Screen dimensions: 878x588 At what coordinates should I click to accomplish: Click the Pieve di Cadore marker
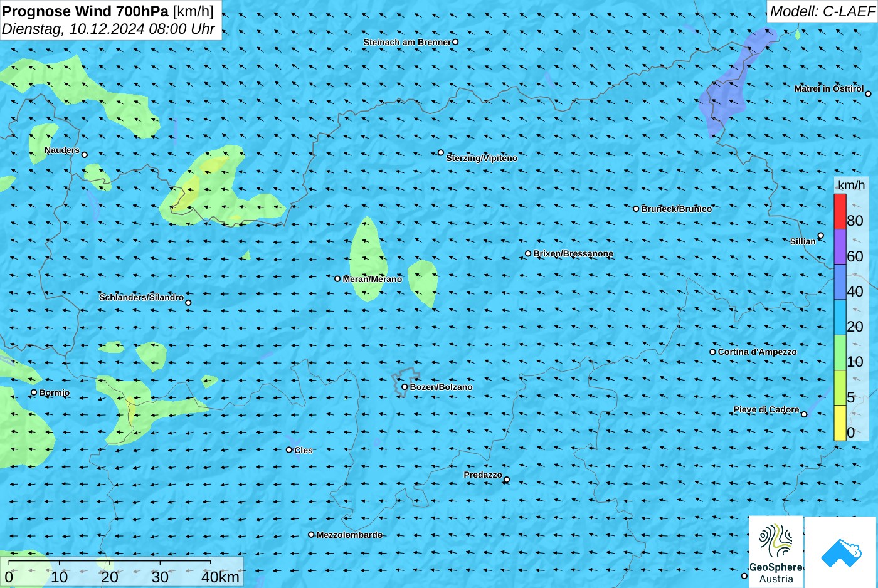[x=804, y=414]
